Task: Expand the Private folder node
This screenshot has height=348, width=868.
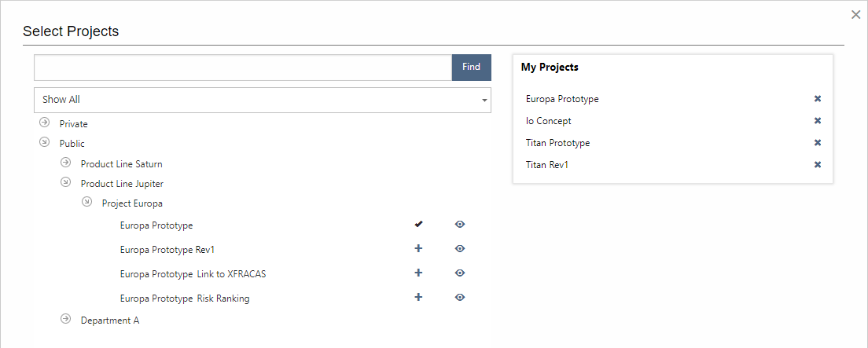Action: (45, 123)
